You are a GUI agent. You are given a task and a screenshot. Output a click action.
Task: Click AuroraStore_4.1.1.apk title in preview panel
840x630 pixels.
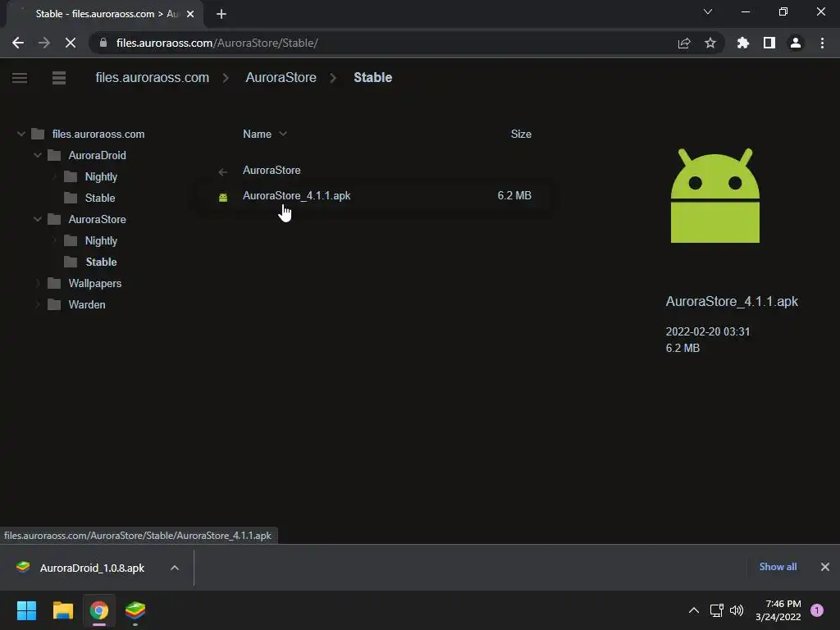coord(732,302)
